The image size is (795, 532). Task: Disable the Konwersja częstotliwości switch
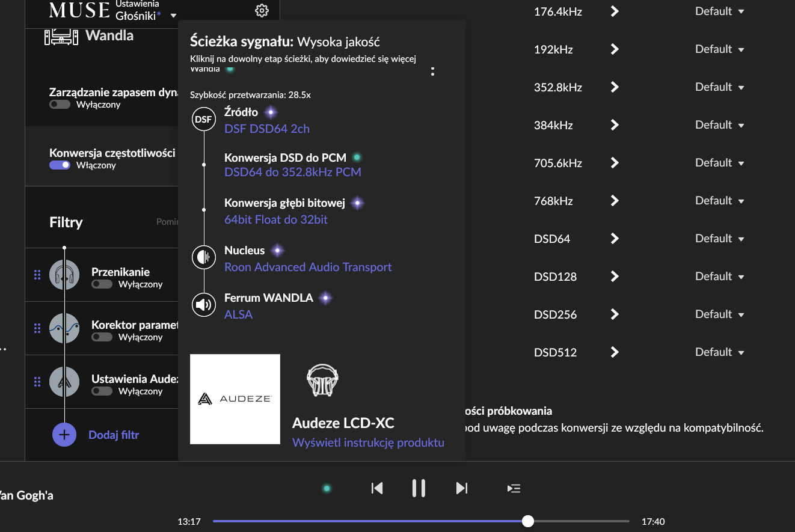[x=60, y=165]
